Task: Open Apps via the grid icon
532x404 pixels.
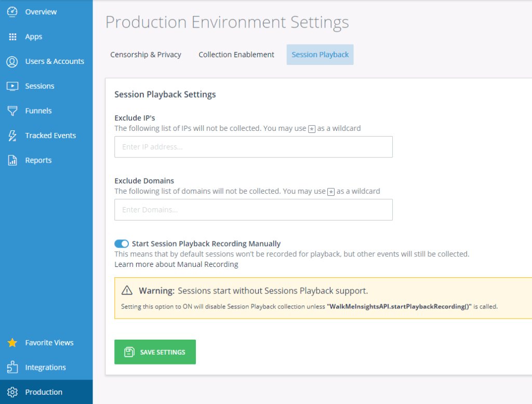Action: pyautogui.click(x=12, y=37)
